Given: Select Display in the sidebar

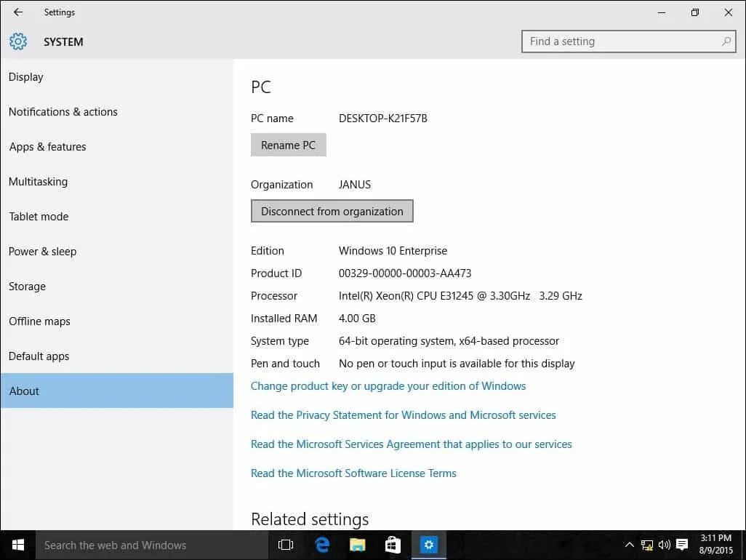Looking at the screenshot, I should pyautogui.click(x=117, y=77).
